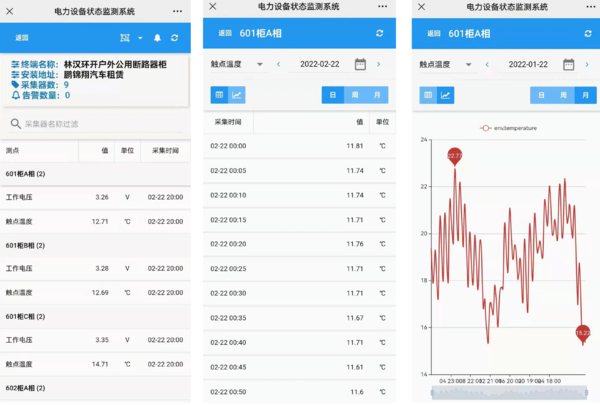
Task: Open calendar picker beside 2022-01-22
Action: pyautogui.click(x=569, y=65)
